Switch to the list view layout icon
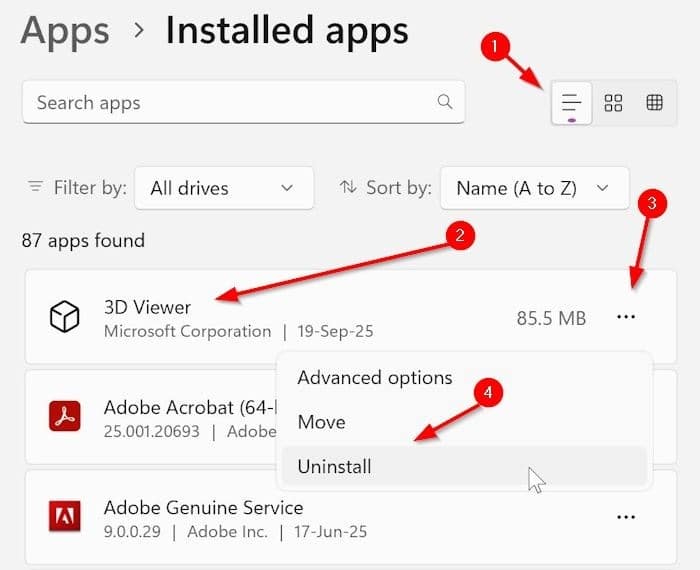 point(571,103)
